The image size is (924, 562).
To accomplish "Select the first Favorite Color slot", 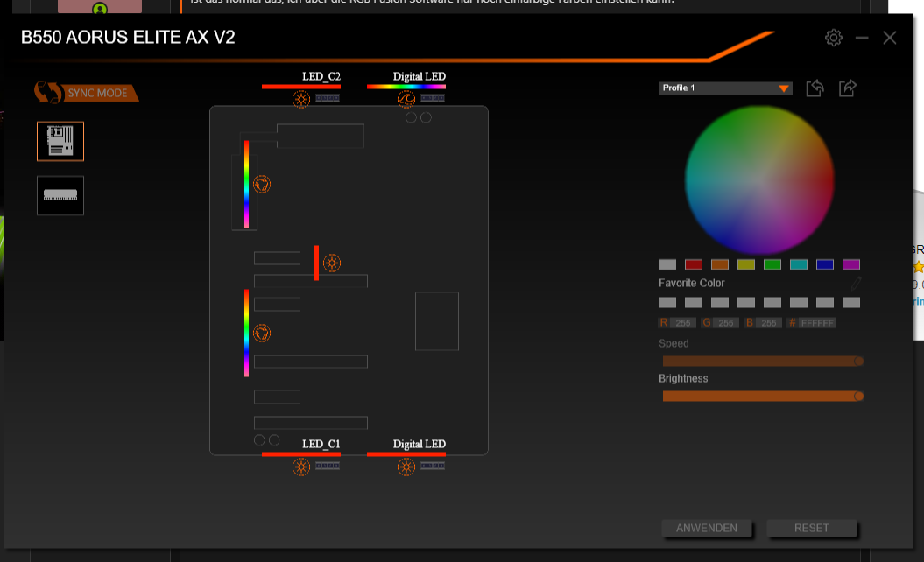I will pos(667,302).
